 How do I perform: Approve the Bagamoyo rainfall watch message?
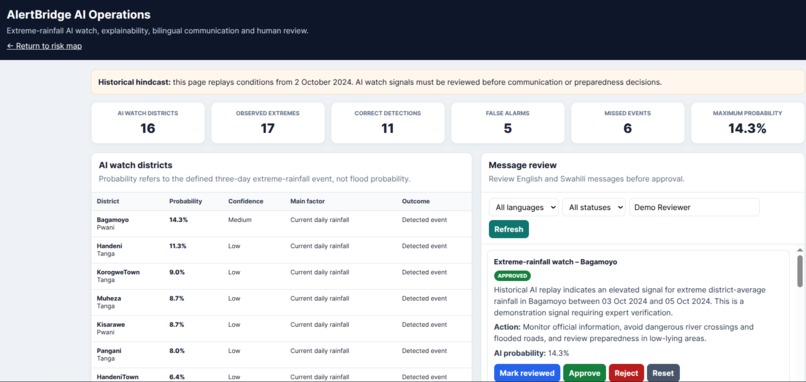(584, 373)
